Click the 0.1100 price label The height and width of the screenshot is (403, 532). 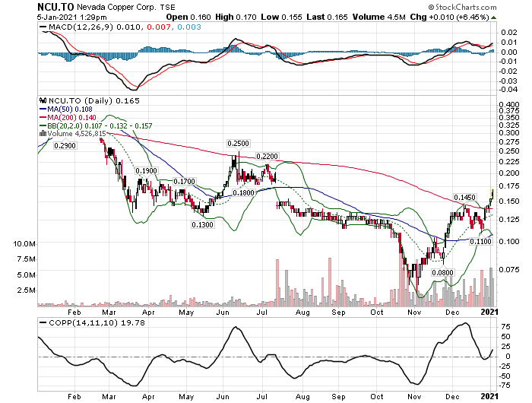pos(480,241)
